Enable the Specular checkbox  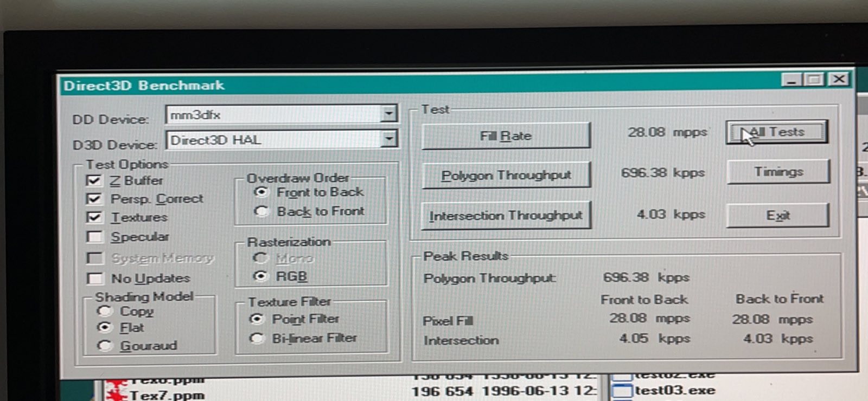(x=94, y=237)
